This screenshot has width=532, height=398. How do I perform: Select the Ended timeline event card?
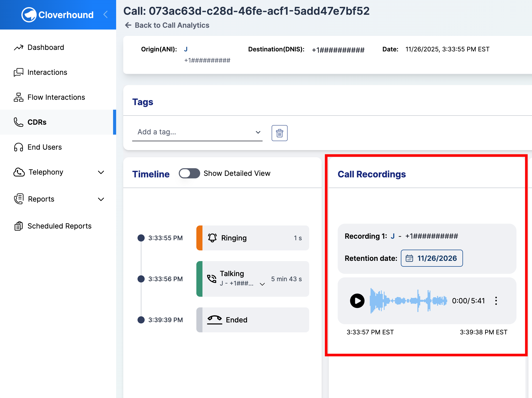[253, 320]
